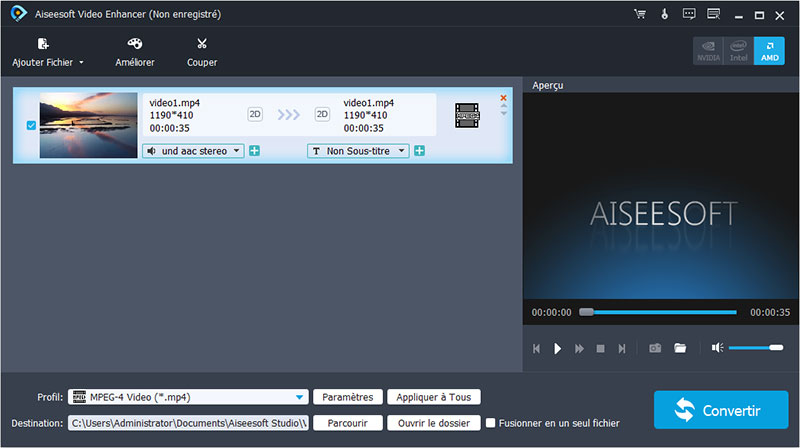Adjust the volume slider in preview
Screen dimensions: 800x448
click(x=755, y=348)
